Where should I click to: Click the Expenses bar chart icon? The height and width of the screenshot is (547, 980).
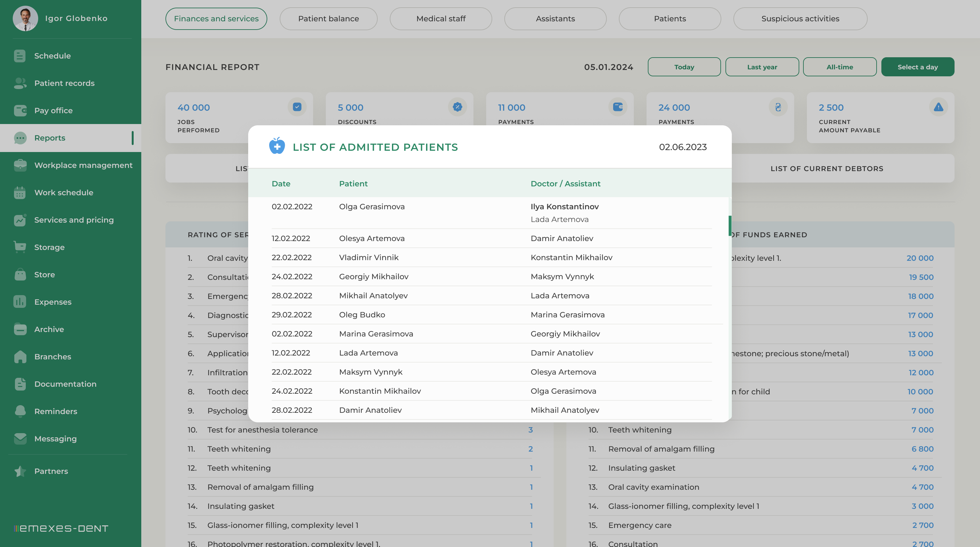click(20, 302)
